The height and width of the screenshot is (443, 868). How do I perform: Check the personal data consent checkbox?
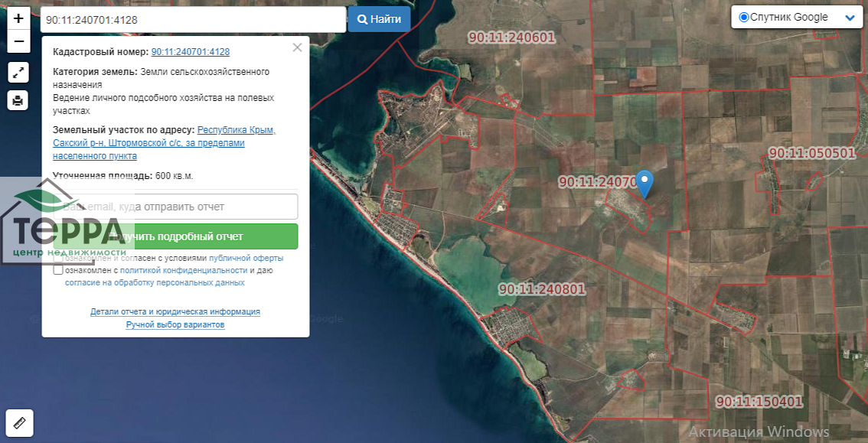pos(58,270)
